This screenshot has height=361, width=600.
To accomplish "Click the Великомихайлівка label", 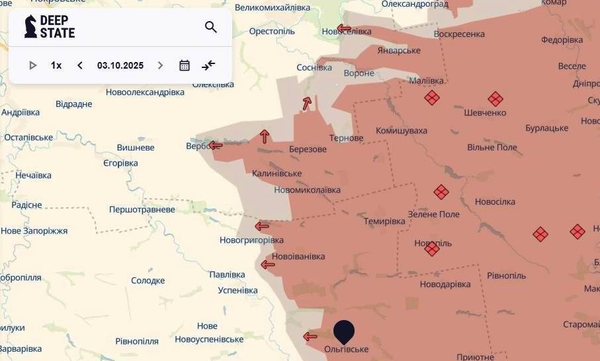I will (x=272, y=8).
